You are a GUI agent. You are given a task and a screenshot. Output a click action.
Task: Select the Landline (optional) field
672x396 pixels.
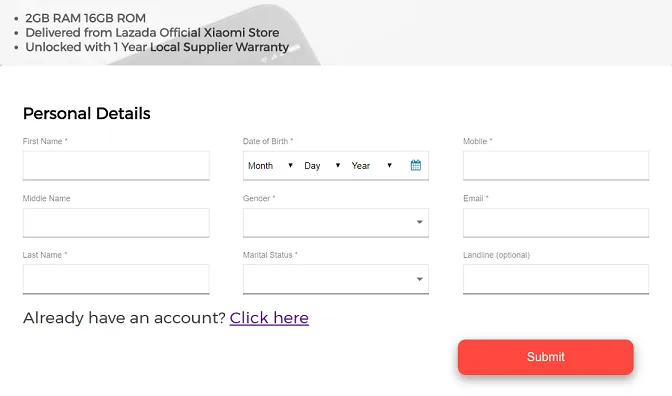click(x=556, y=279)
